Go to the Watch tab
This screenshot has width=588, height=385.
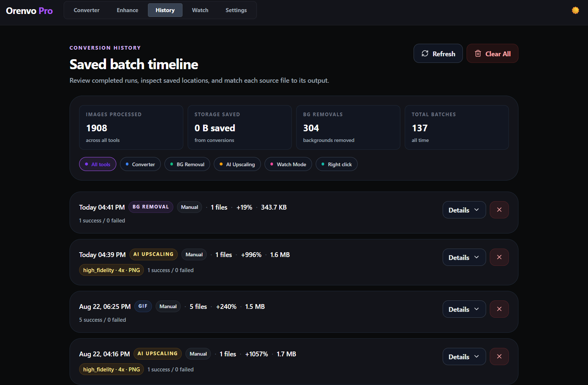[200, 10]
